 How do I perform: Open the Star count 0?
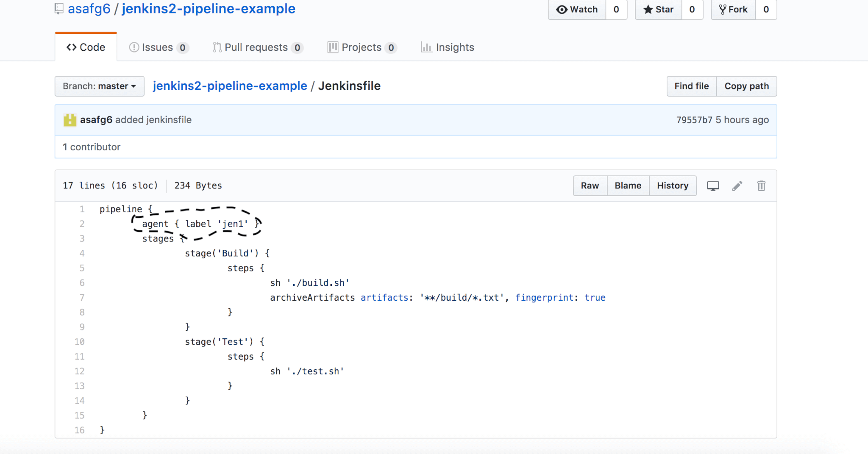coord(692,9)
